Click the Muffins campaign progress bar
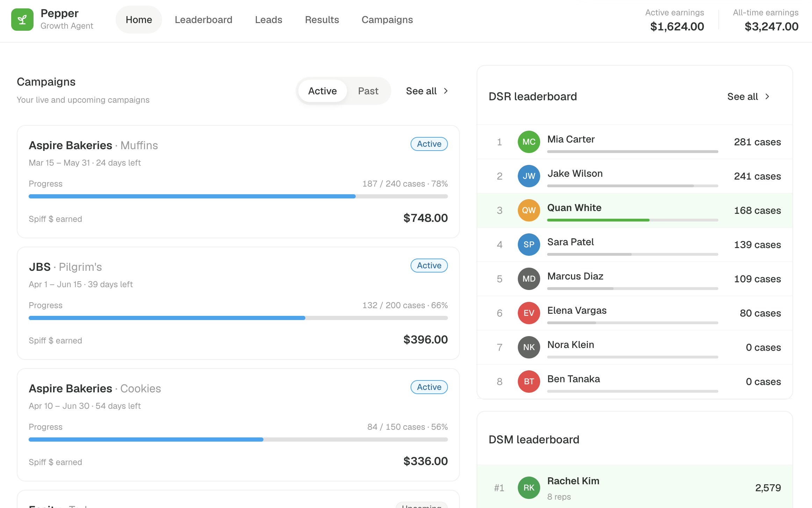 [238, 196]
